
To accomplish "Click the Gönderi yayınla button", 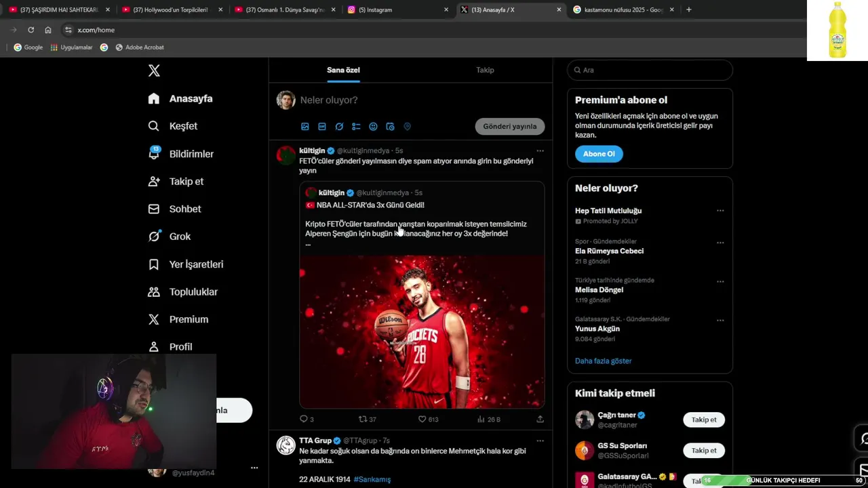I will (x=510, y=126).
